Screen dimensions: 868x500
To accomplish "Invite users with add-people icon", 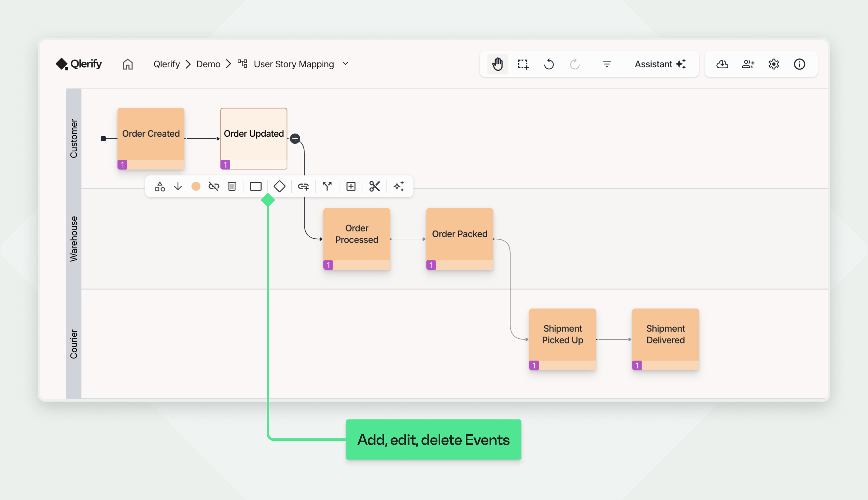I will (748, 64).
